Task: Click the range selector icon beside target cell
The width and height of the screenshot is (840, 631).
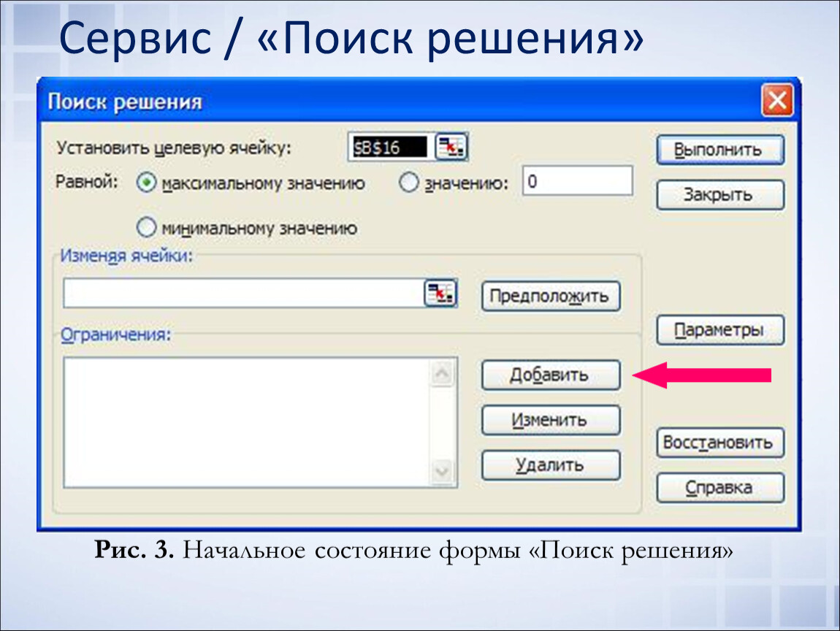Action: pos(452,148)
